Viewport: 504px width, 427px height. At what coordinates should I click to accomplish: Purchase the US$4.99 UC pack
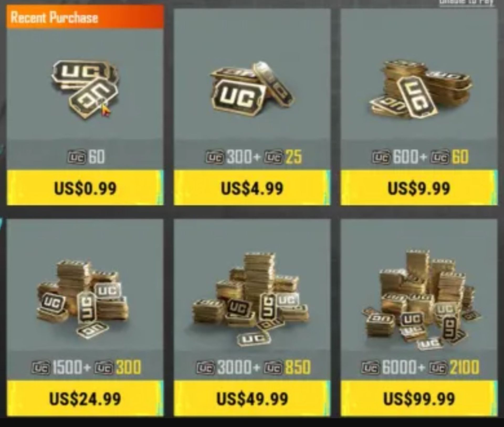[252, 188]
